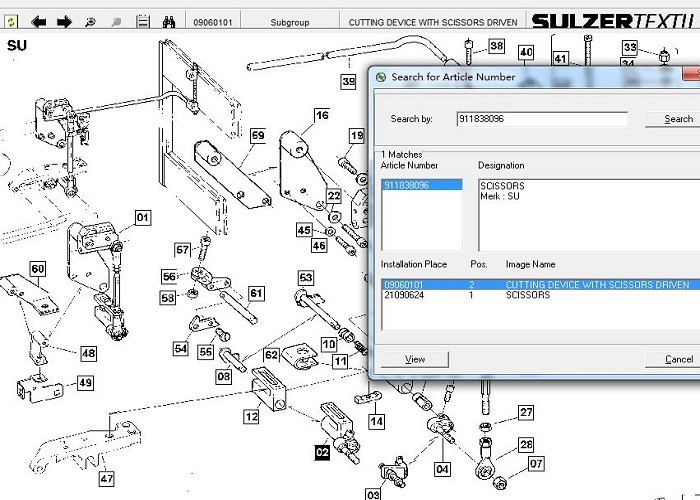Select position label 14 in the diagram
The height and width of the screenshot is (500, 700).
coord(376,421)
